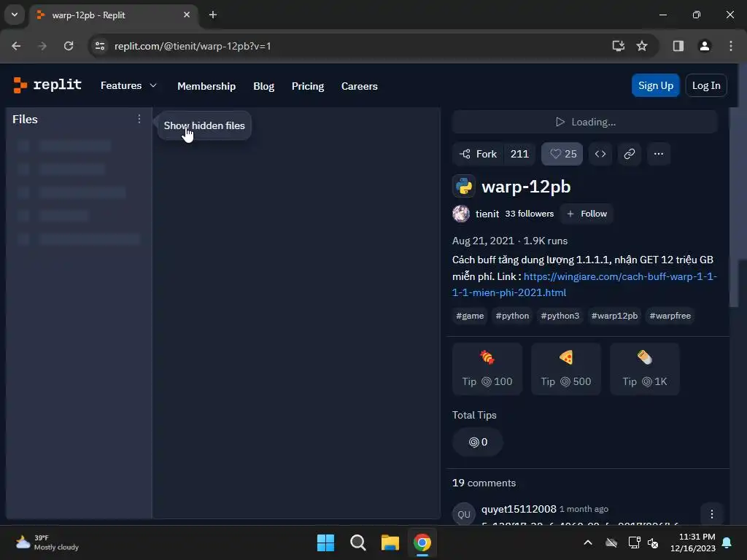Click the network display tray icon

click(634, 542)
